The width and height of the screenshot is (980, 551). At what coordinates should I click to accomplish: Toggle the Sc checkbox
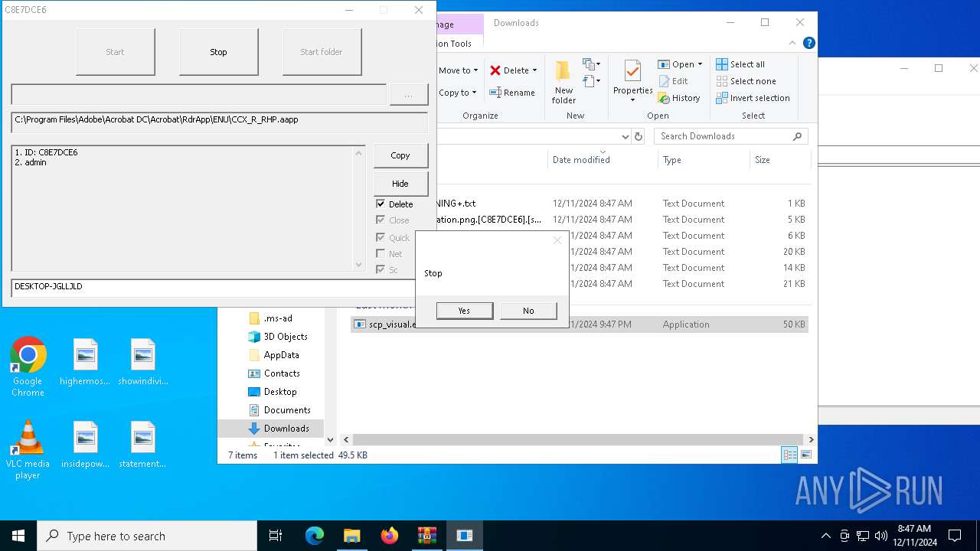381,269
